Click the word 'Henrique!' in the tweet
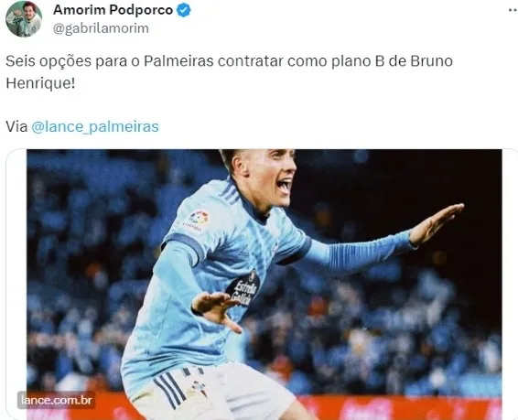Image resolution: width=518 pixels, height=420 pixels. [x=40, y=83]
